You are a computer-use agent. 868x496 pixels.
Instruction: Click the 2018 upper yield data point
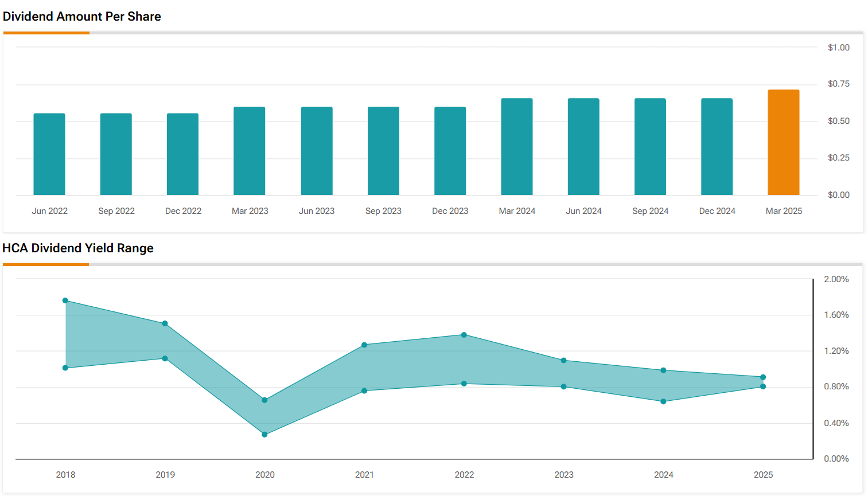[x=65, y=300]
